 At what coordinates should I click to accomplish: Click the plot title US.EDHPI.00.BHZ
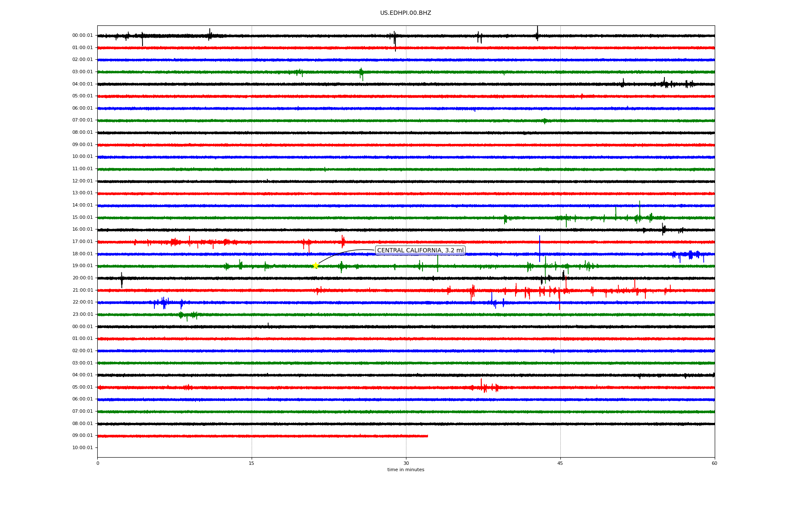coord(406,13)
